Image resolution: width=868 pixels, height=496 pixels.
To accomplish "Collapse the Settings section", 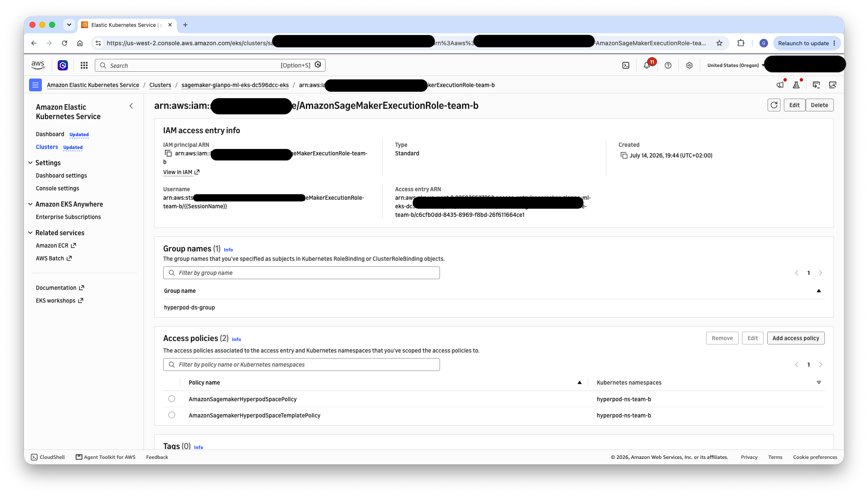I will coord(30,163).
